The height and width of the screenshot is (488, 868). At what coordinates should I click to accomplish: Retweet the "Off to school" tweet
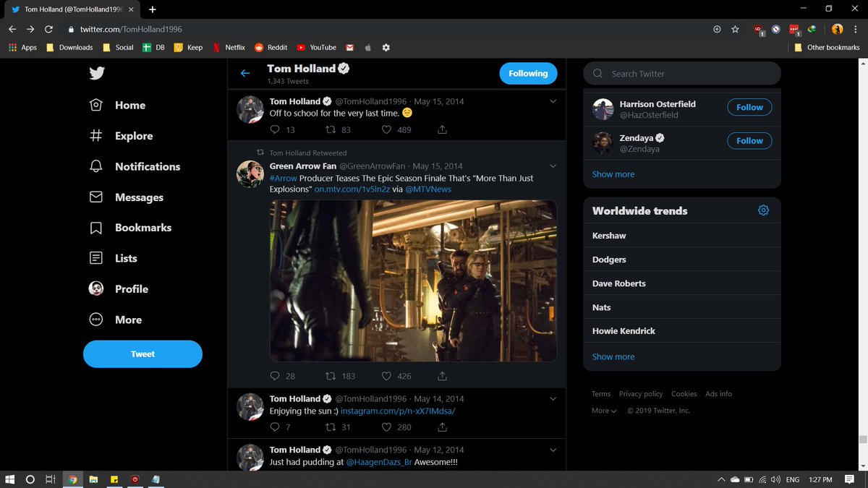click(x=330, y=129)
